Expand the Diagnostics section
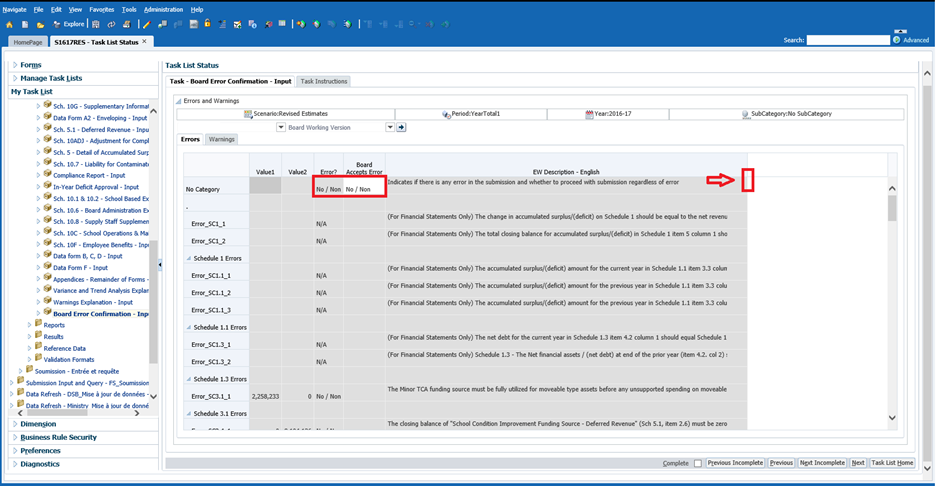The height and width of the screenshot is (486, 936). (15, 464)
